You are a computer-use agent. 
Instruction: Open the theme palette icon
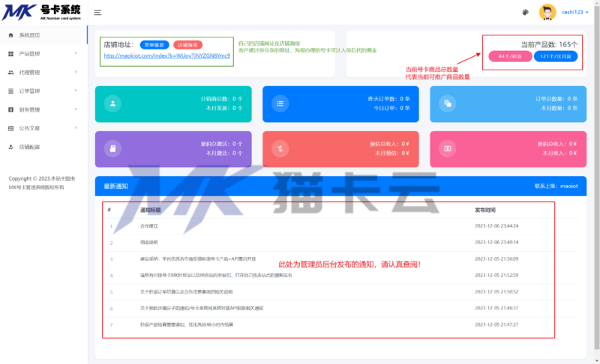click(x=526, y=12)
